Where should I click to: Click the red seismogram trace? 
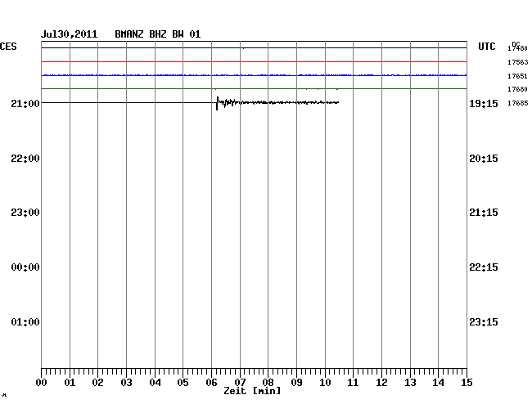pos(254,61)
